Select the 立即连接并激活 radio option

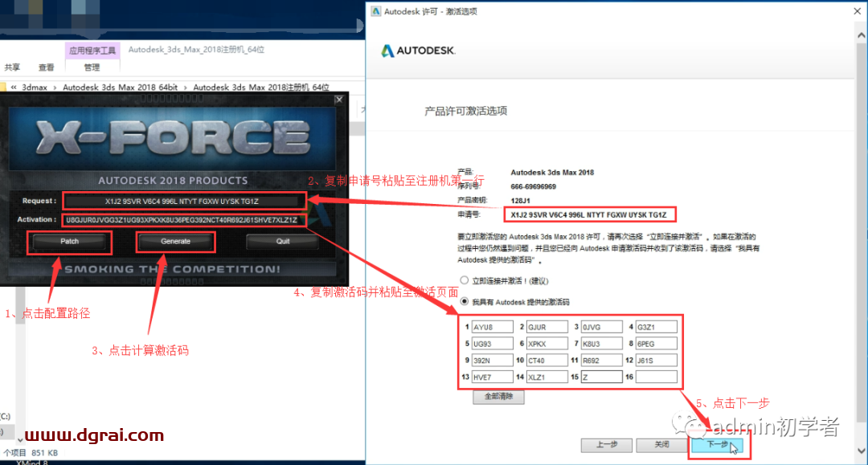pos(465,280)
